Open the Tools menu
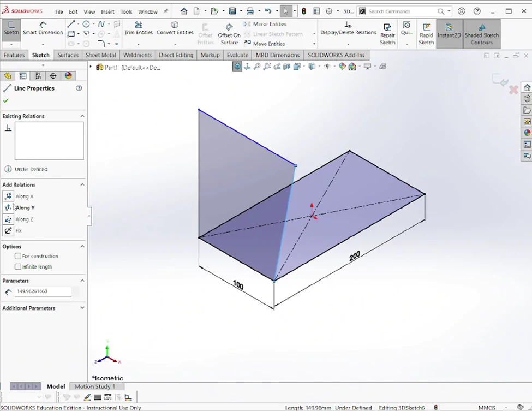Viewport: 532px width, 411px height. [126, 12]
